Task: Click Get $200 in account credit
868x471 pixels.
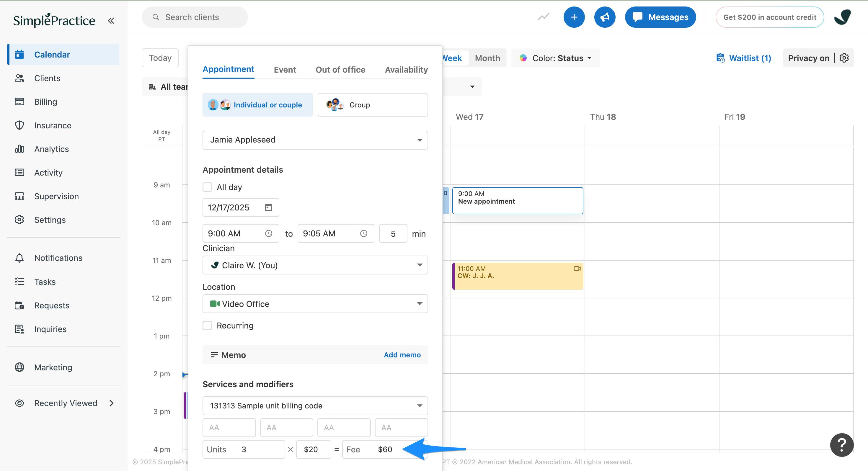Action: (770, 17)
